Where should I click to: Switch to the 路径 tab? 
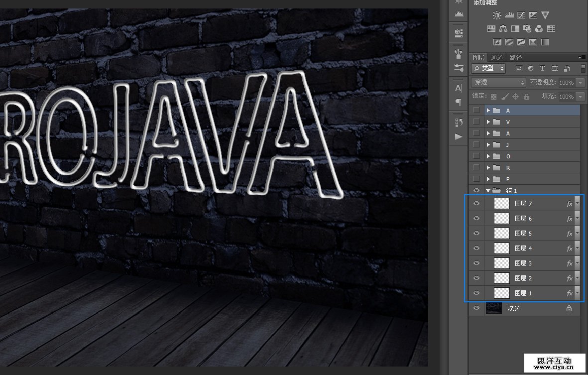[516, 58]
